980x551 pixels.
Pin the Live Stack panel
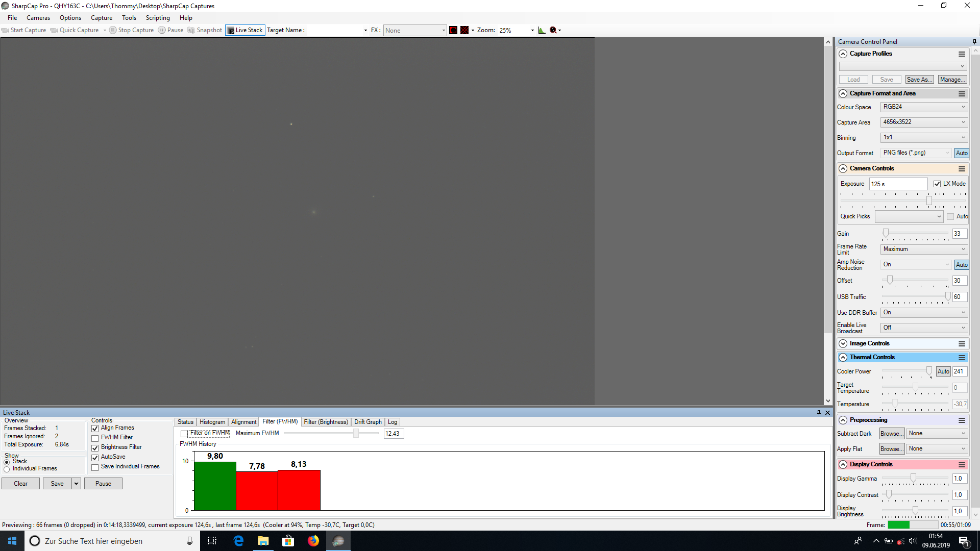point(819,412)
